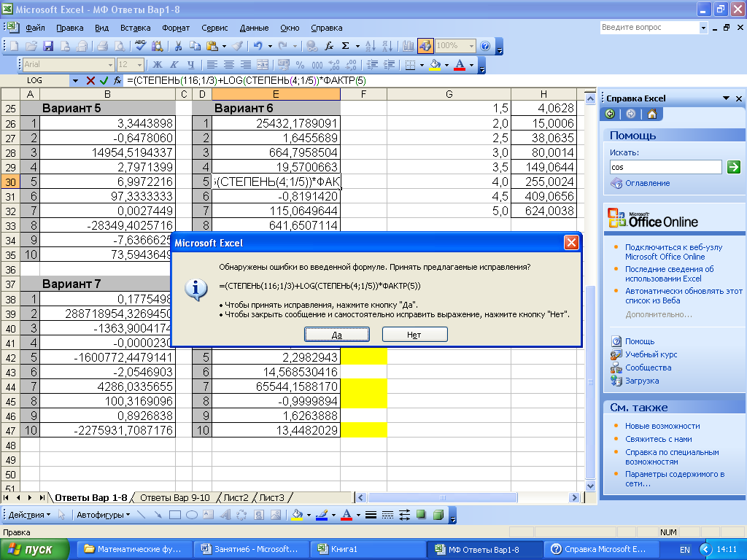Open the Автофигуры dropdown

(x=104, y=515)
